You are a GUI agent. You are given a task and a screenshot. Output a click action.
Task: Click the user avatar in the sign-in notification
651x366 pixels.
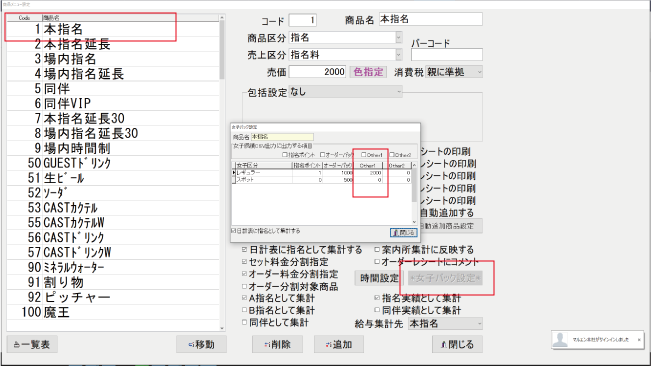560,339
